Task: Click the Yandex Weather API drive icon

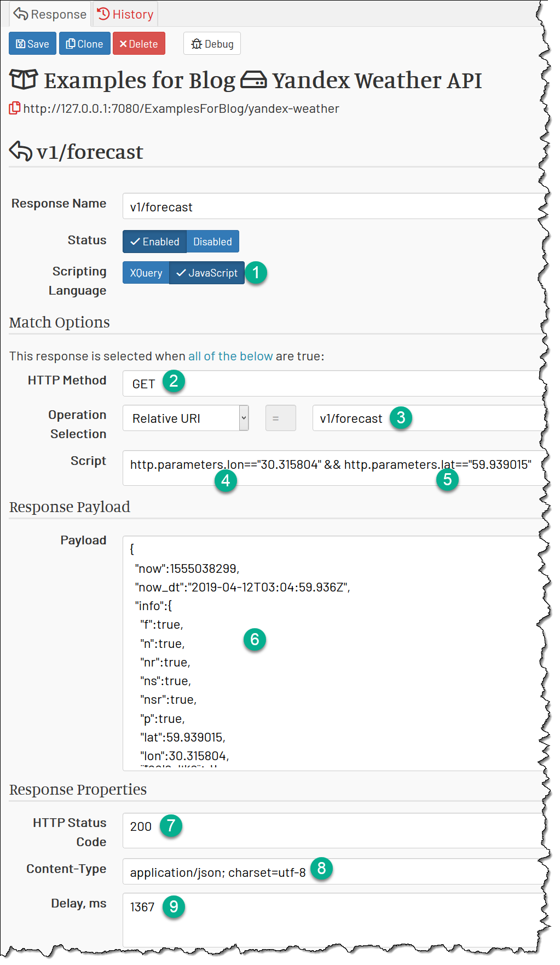Action: [x=253, y=80]
